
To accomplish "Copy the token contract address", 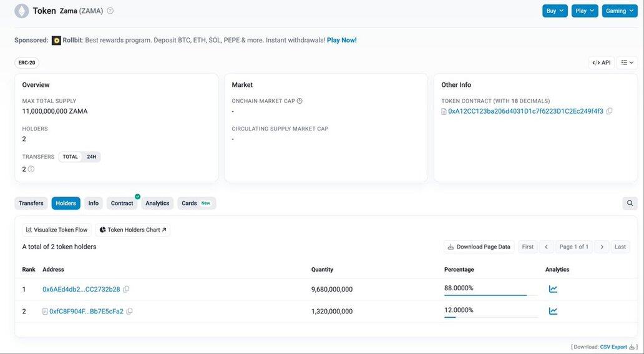I will point(609,111).
